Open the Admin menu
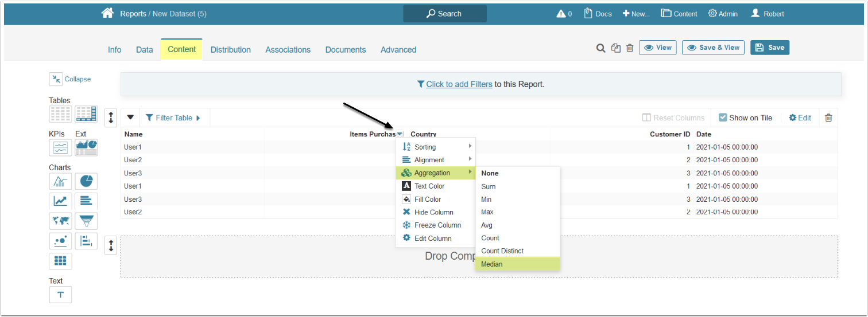This screenshot has width=868, height=317. coord(724,14)
